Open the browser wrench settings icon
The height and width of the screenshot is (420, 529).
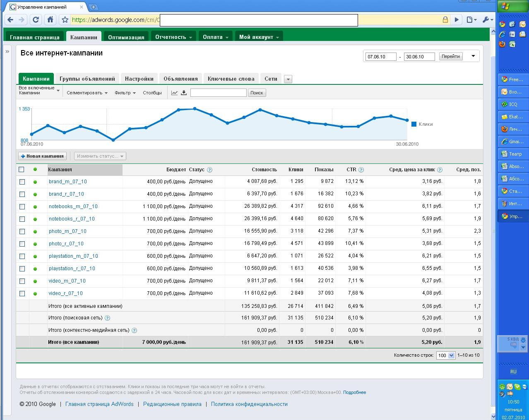click(x=487, y=19)
